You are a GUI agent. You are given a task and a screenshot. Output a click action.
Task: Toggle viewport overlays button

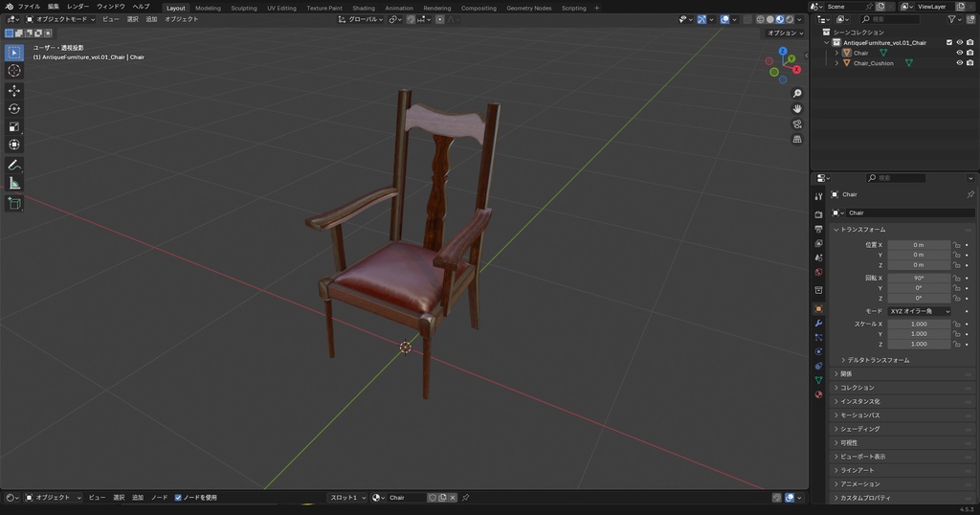(724, 19)
